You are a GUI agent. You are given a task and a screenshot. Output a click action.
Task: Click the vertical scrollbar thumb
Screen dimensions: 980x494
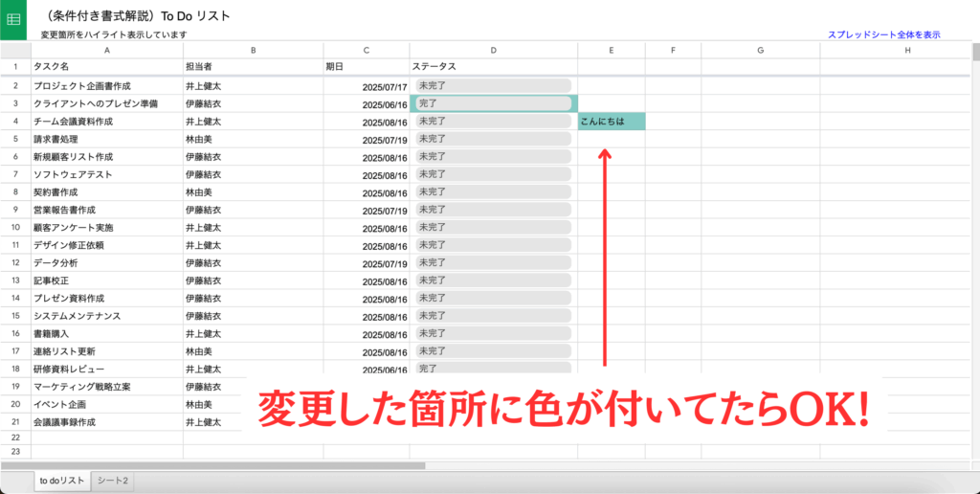click(x=975, y=52)
